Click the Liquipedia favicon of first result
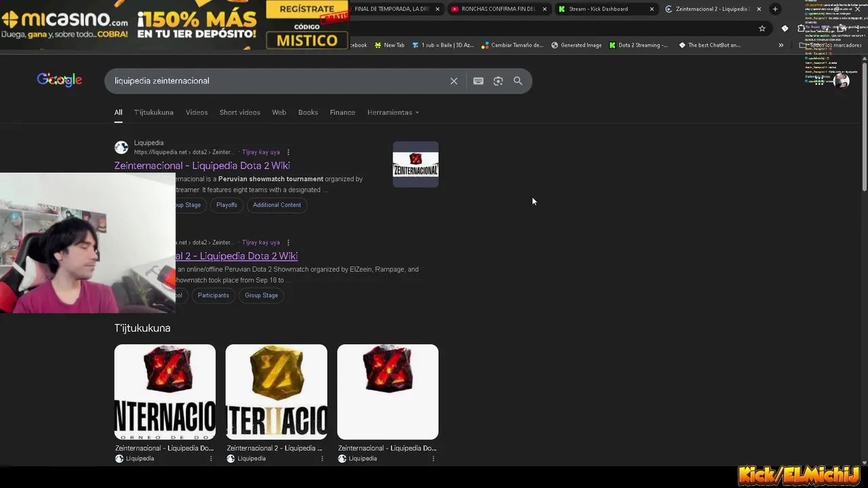 point(121,147)
